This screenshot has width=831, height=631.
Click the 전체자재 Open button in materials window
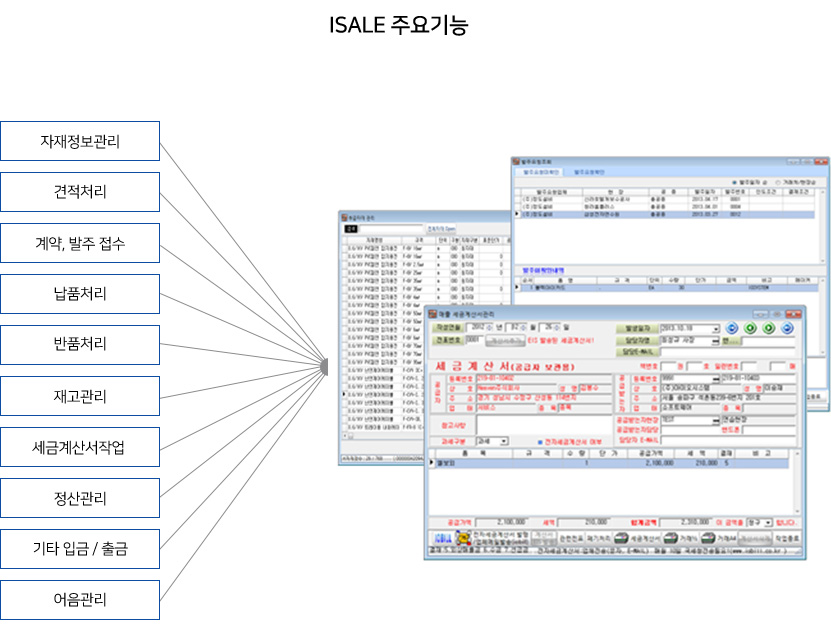click(x=441, y=229)
